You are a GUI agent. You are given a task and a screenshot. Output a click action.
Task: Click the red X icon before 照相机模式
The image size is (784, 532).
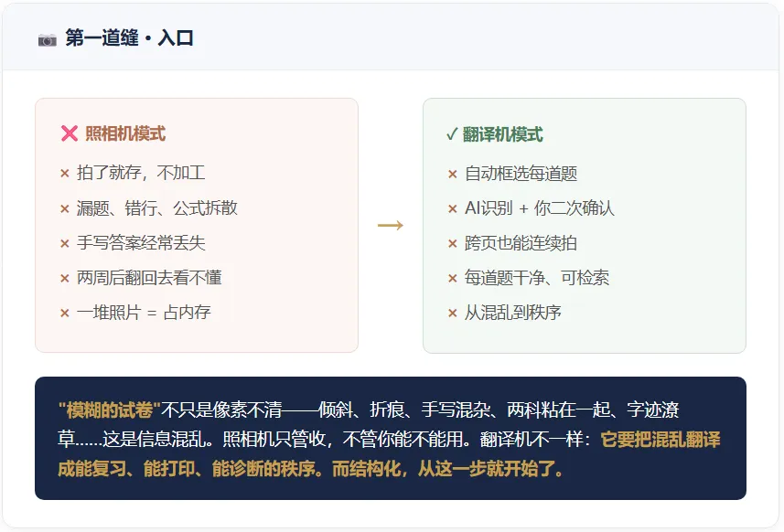click(70, 133)
